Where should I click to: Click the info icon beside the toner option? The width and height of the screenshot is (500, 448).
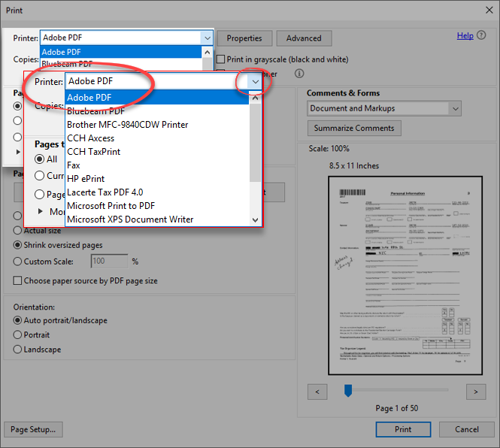click(x=299, y=74)
